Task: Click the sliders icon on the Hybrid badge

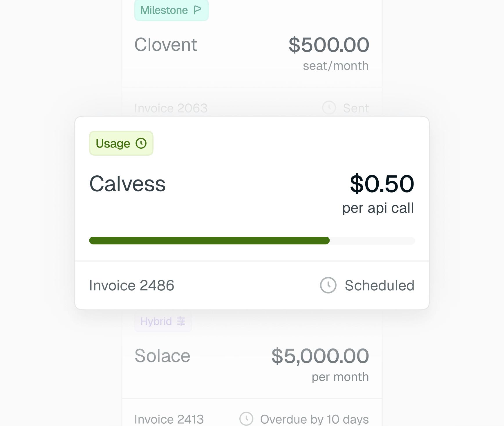Action: click(x=181, y=321)
